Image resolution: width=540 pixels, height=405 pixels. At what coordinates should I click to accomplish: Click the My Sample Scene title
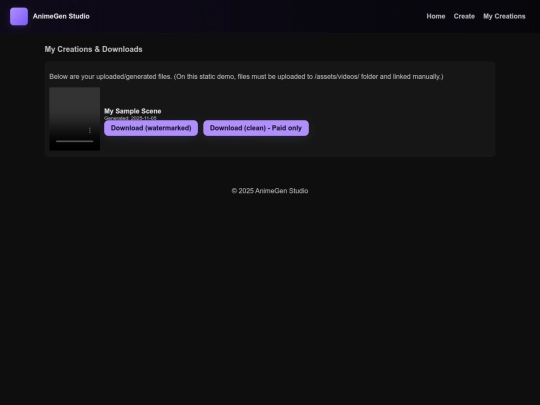[133, 111]
